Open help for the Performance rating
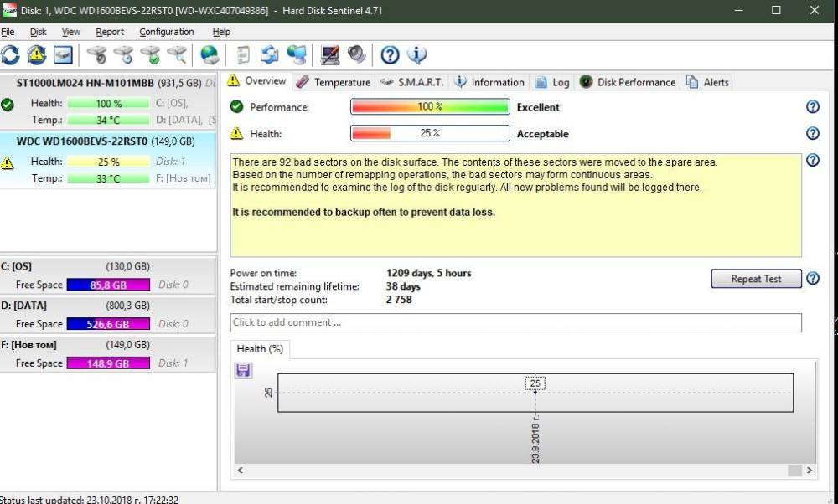This screenshot has width=838, height=504. tap(812, 107)
